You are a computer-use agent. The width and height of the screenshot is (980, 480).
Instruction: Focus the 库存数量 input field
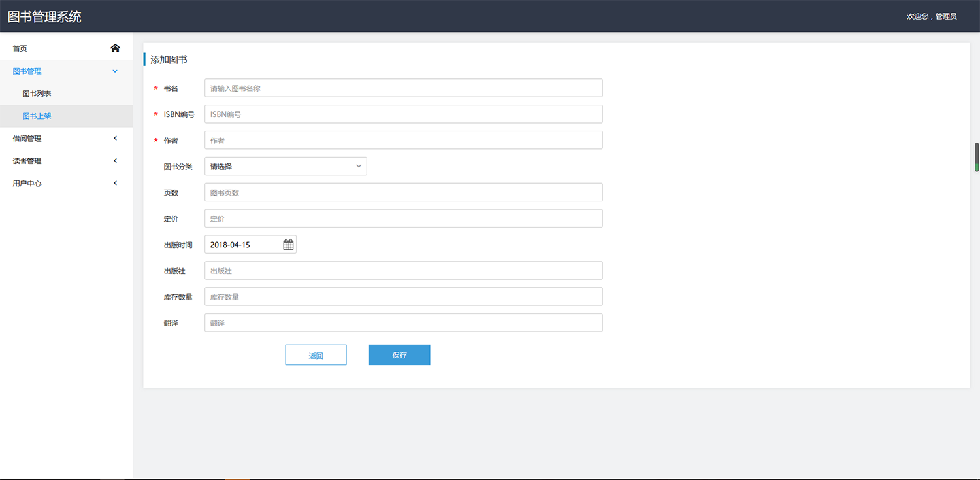(x=403, y=296)
